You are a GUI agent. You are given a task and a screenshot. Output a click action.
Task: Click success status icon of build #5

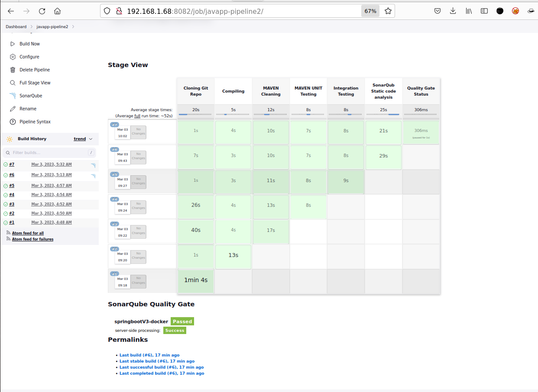pyautogui.click(x=6, y=186)
